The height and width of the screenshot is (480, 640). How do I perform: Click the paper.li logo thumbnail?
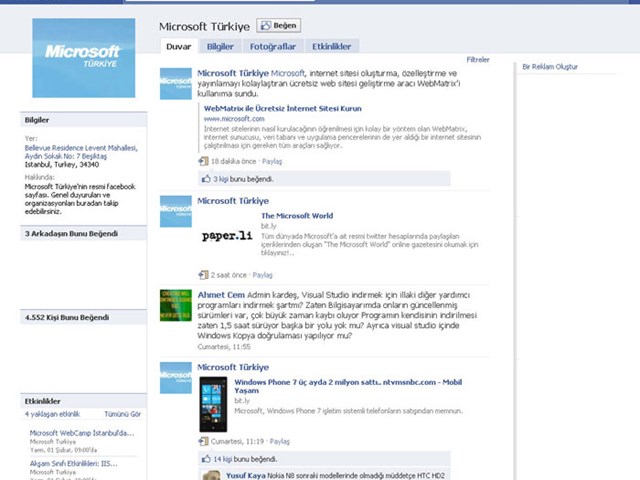click(x=227, y=236)
